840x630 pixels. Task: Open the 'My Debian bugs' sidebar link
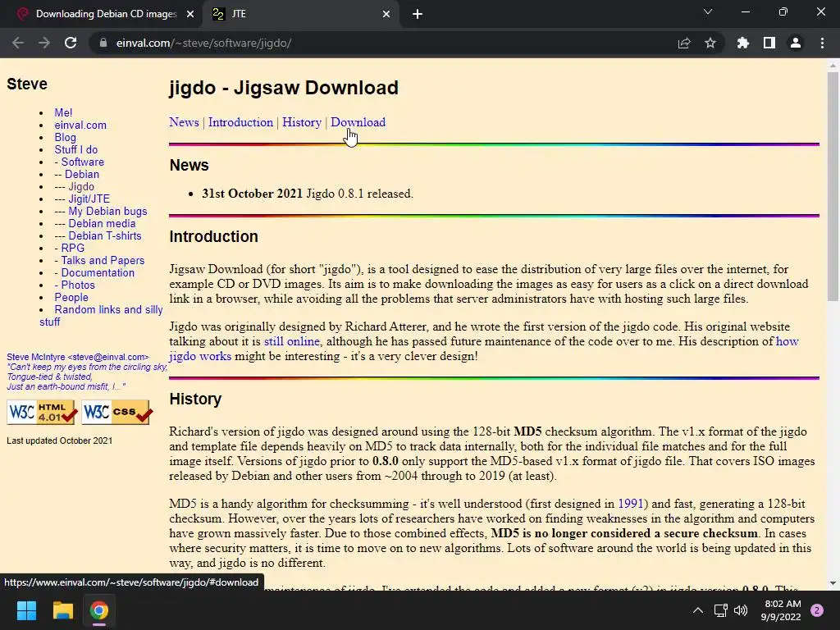click(x=107, y=211)
